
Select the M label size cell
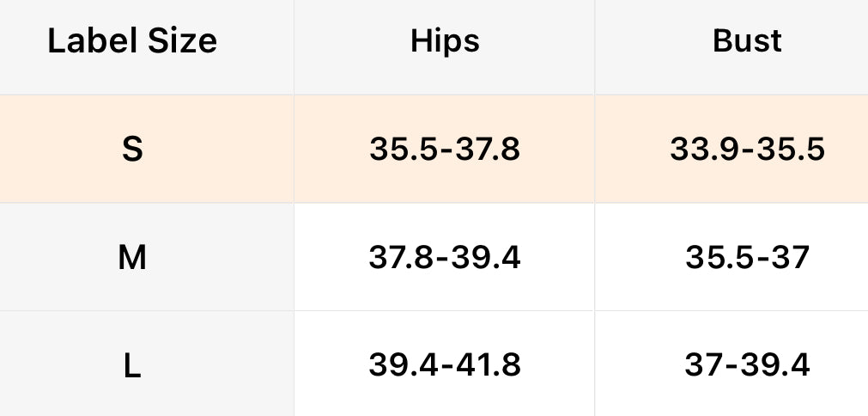click(x=132, y=257)
